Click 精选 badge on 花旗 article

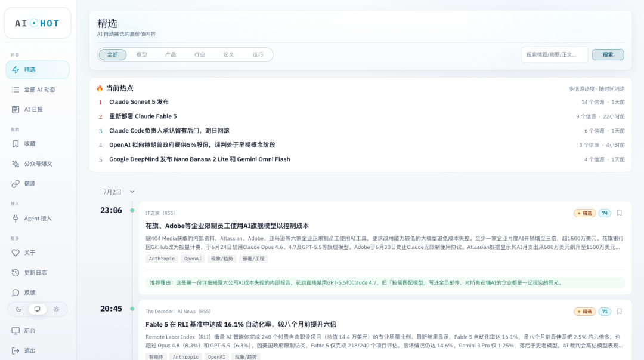pyautogui.click(x=585, y=213)
